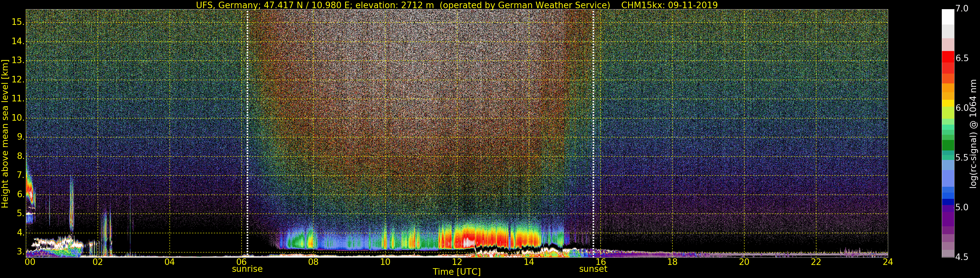Click the Height above mean sea level label

pos(5,133)
